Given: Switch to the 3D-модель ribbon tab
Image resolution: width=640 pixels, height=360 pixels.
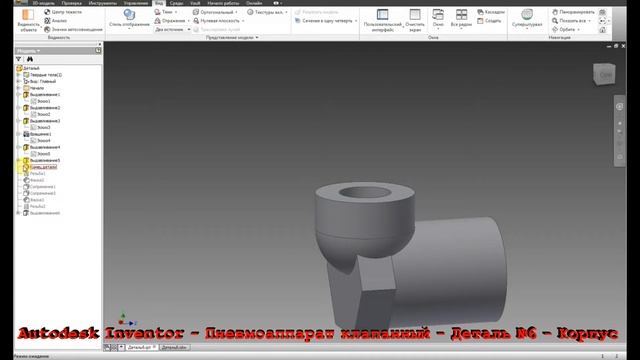Looking at the screenshot, I should [x=43, y=3].
